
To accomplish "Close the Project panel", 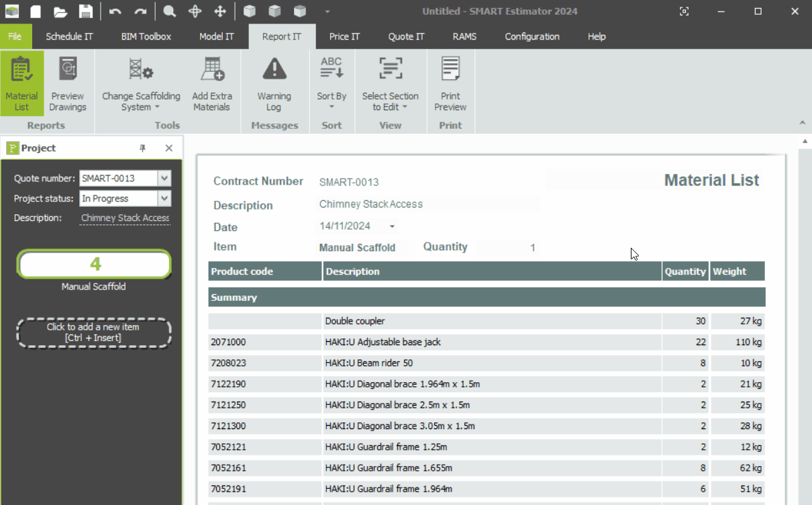I will pyautogui.click(x=169, y=148).
